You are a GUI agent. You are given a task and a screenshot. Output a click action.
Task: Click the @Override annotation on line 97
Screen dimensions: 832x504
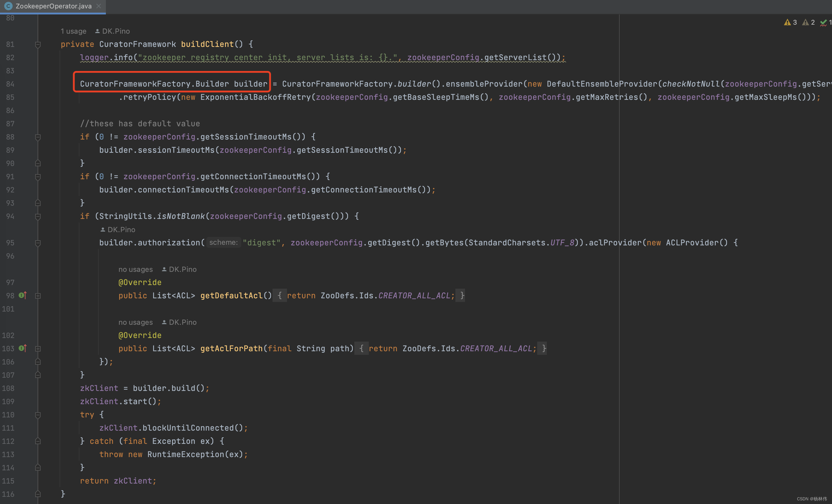click(x=140, y=282)
